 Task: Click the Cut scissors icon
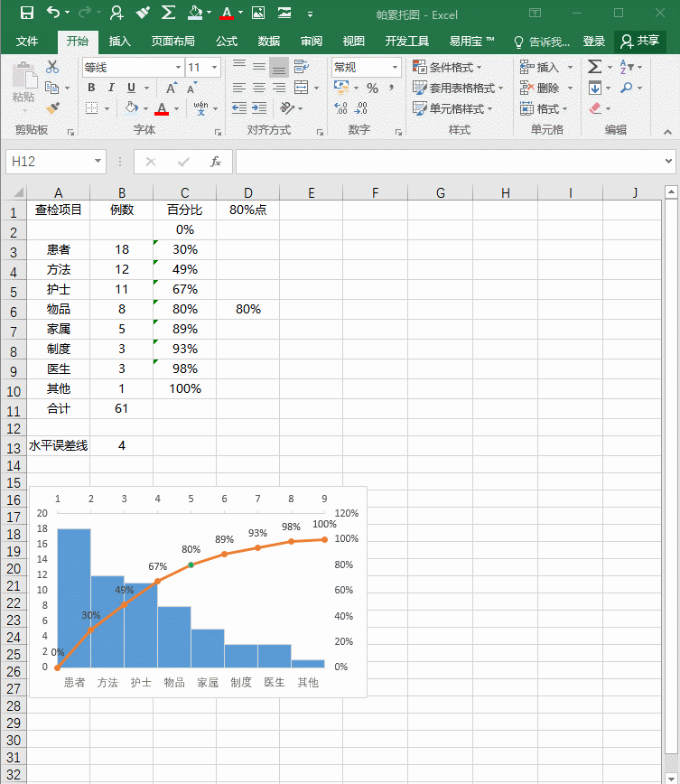52,67
